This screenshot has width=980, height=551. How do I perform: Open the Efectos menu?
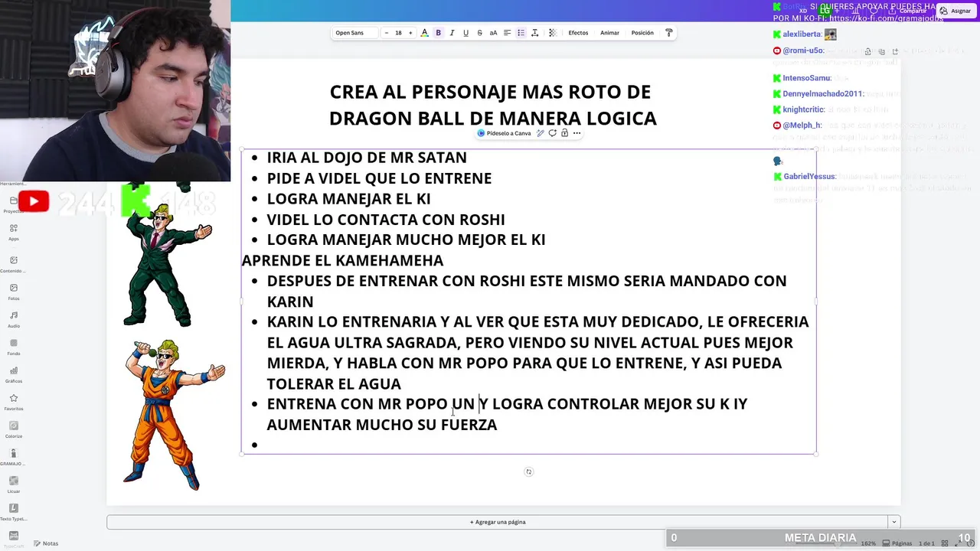578,33
